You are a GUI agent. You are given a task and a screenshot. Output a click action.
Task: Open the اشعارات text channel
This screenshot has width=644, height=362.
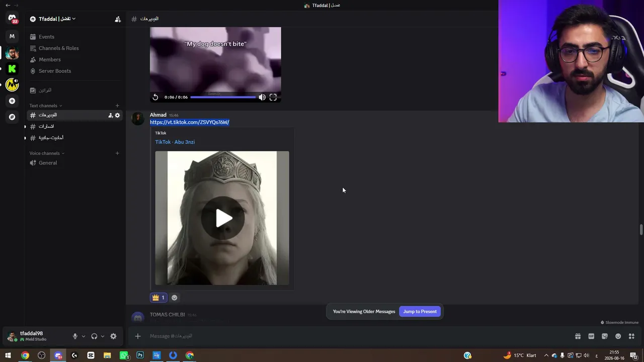(x=74, y=126)
